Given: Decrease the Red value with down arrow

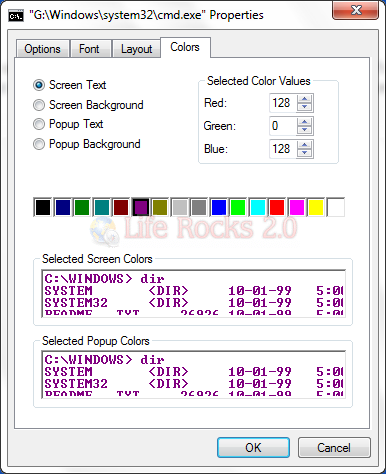Looking at the screenshot, I should [x=304, y=107].
